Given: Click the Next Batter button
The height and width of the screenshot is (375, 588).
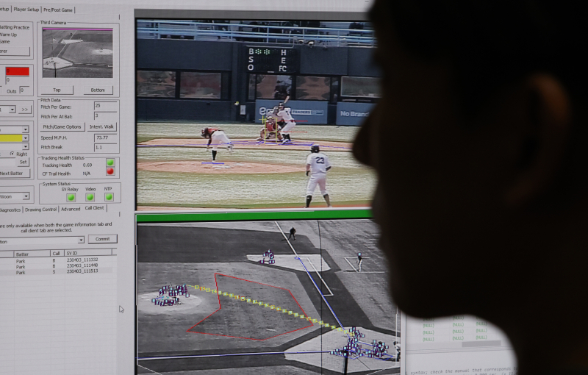Looking at the screenshot, I should click(x=14, y=174).
